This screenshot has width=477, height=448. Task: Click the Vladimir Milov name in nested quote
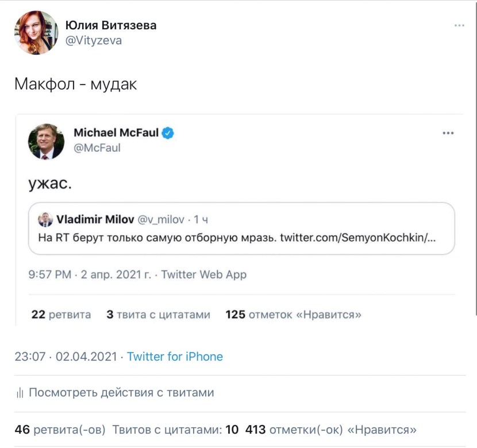(x=95, y=219)
